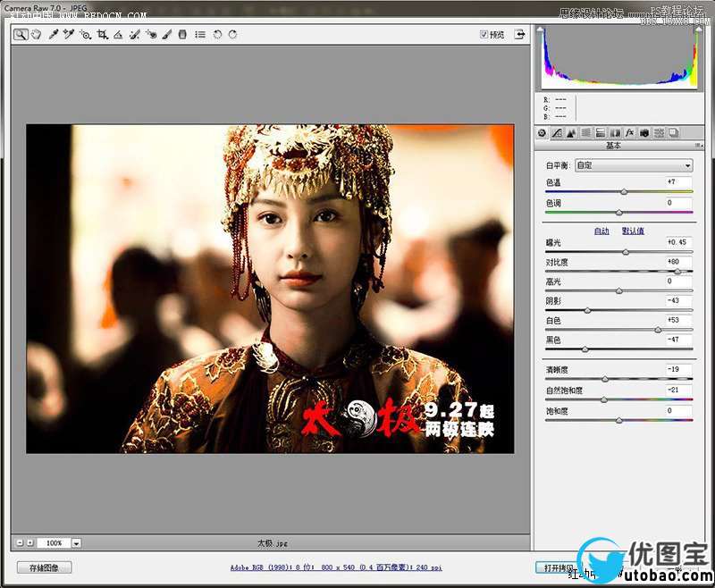Click the zoom in plus button
This screenshot has width=715, height=588.
tap(29, 543)
